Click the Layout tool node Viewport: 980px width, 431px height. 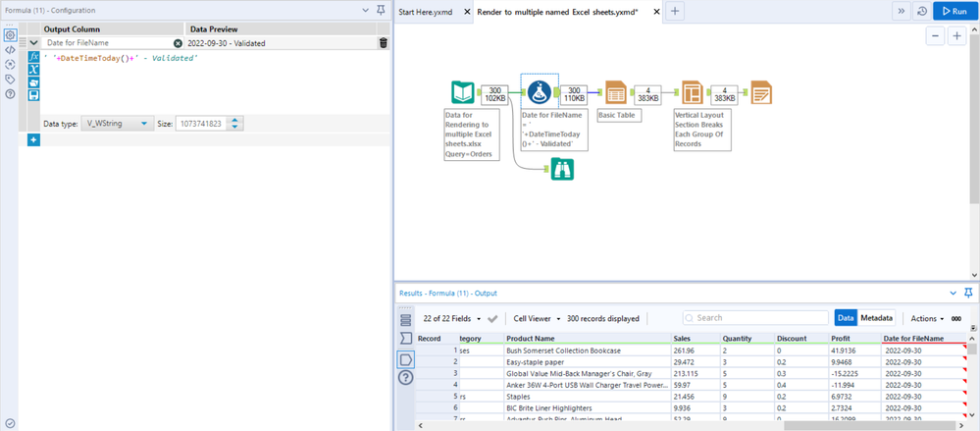[692, 93]
